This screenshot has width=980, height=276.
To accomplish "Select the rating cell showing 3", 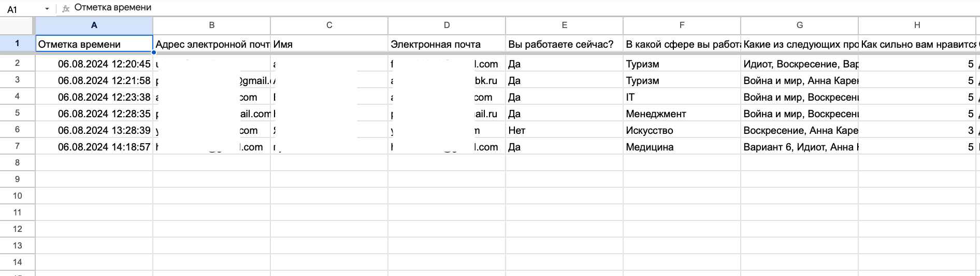I will 917,130.
